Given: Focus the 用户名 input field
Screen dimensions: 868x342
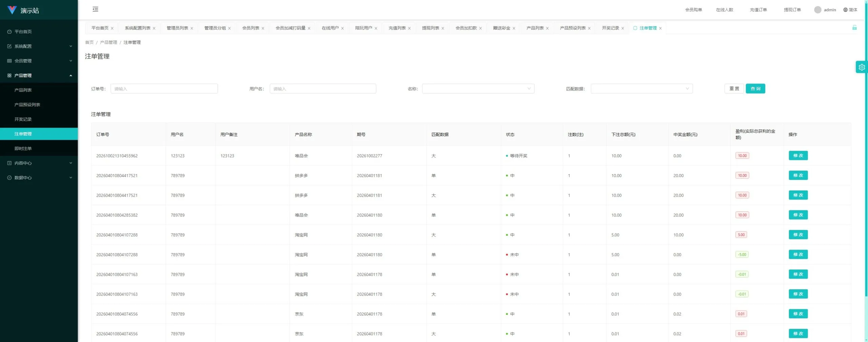Looking at the screenshot, I should [x=323, y=89].
